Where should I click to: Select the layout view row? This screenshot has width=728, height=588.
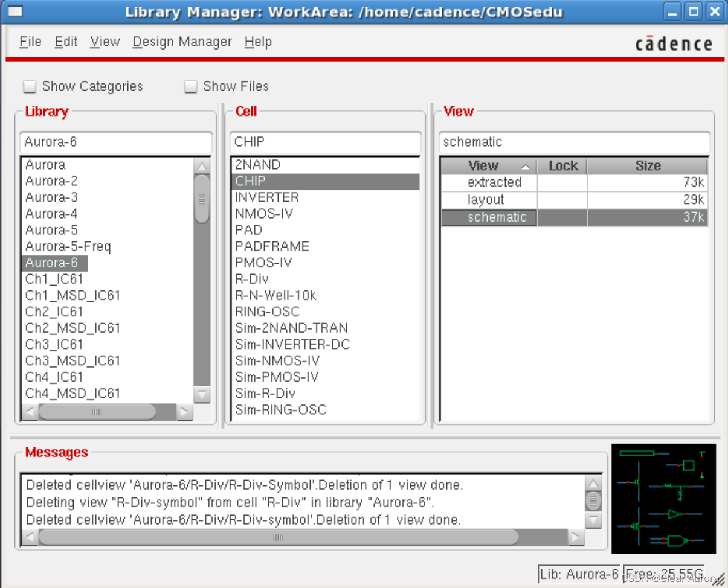574,200
